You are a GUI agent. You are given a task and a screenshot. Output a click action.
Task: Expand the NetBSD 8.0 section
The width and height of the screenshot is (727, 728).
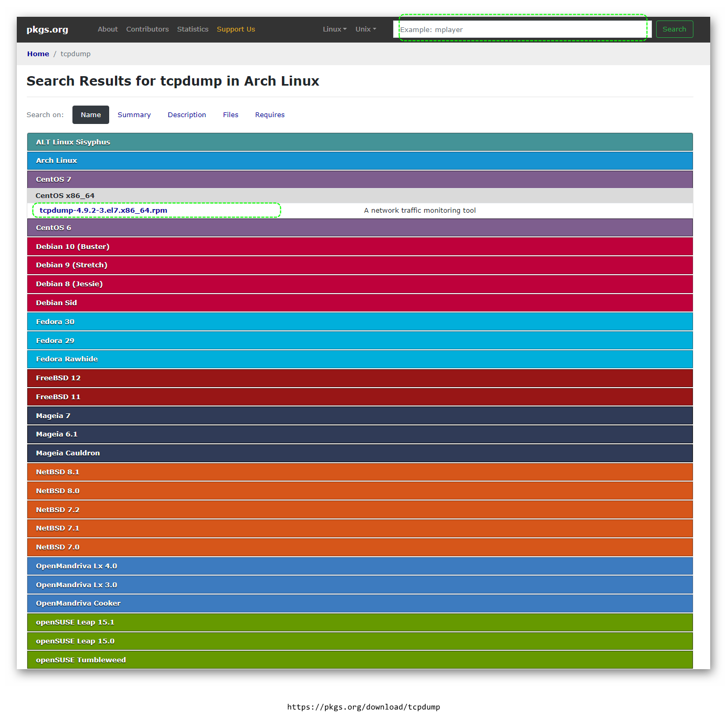360,491
